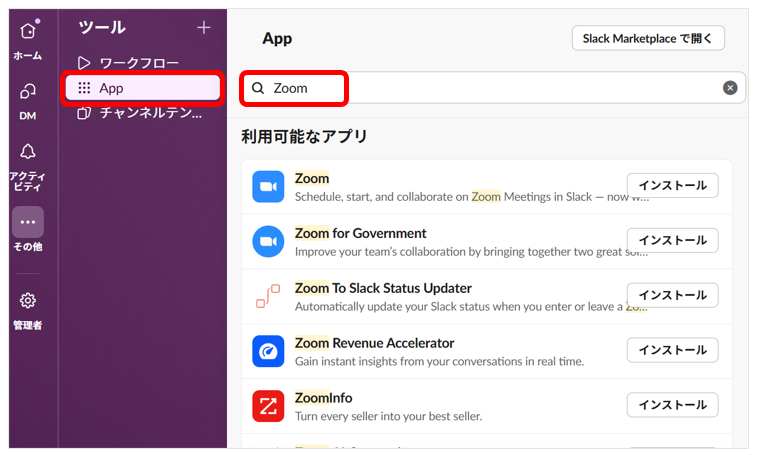Image resolution: width=759 pixels, height=459 pixels.
Task: Click Slack Marketplace で開く button
Action: (648, 38)
